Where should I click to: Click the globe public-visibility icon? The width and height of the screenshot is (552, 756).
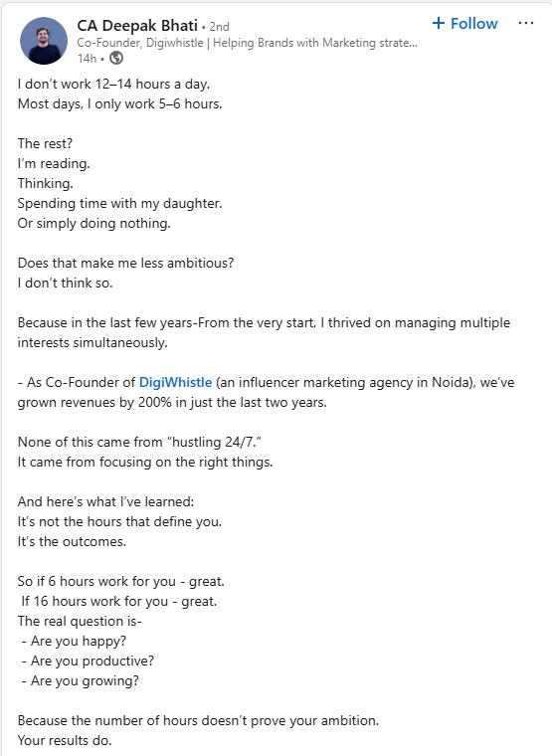pos(116,59)
